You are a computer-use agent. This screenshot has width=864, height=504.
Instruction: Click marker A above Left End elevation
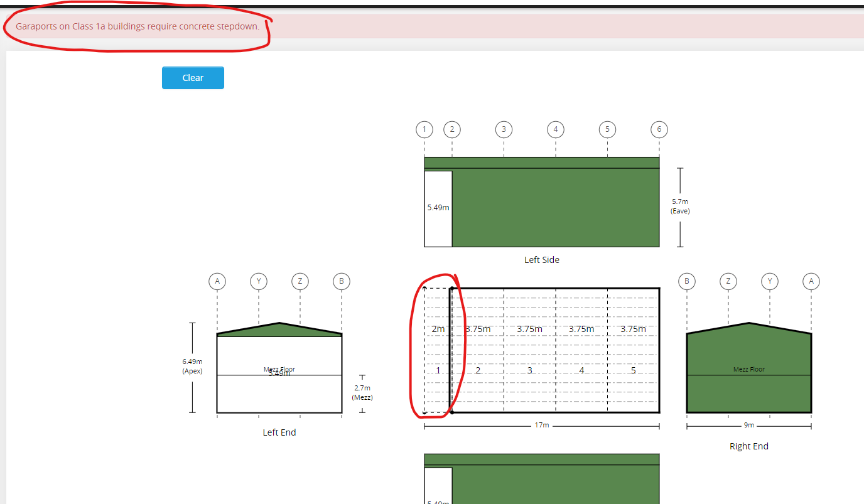point(217,281)
